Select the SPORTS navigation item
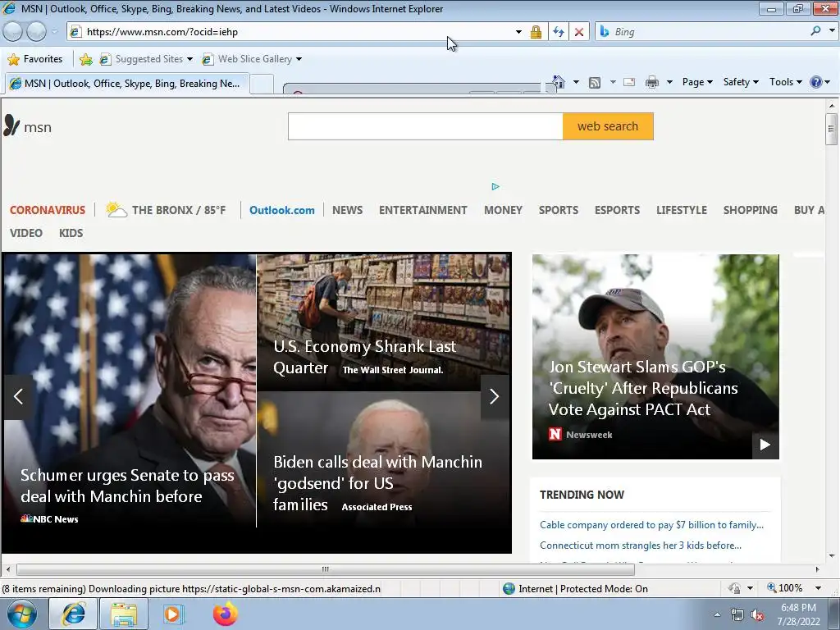 pyautogui.click(x=558, y=210)
